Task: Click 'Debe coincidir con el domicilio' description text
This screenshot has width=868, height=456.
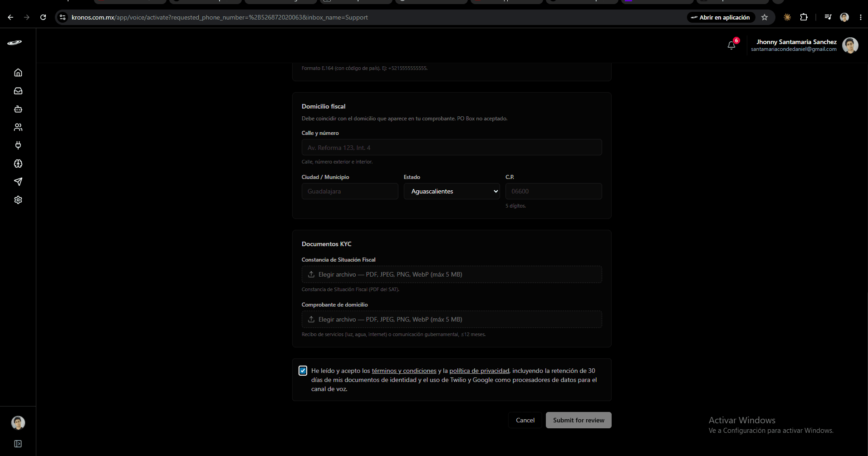Action: [404, 119]
